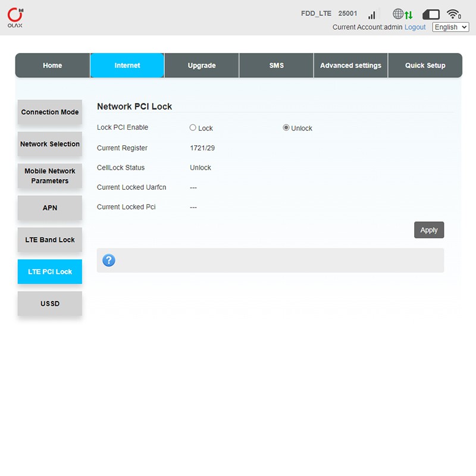
Task: Click the Wi-Fi connected devices icon
Action: [454, 14]
